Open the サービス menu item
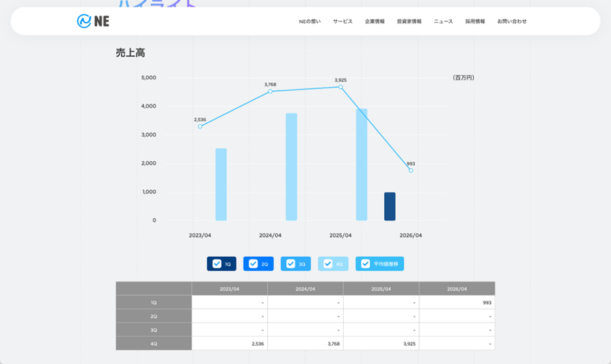611x364 pixels. [x=343, y=21]
